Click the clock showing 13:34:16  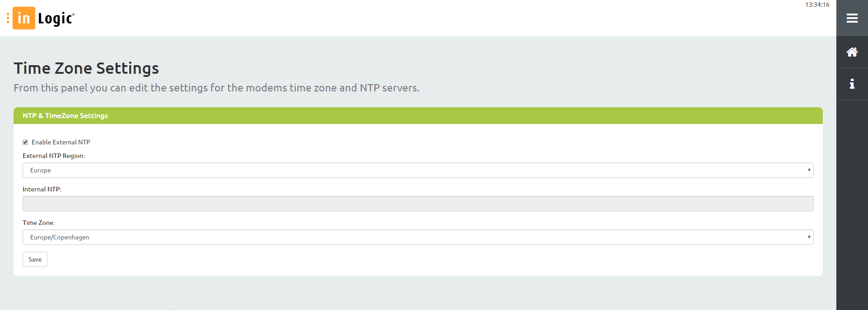pos(817,5)
